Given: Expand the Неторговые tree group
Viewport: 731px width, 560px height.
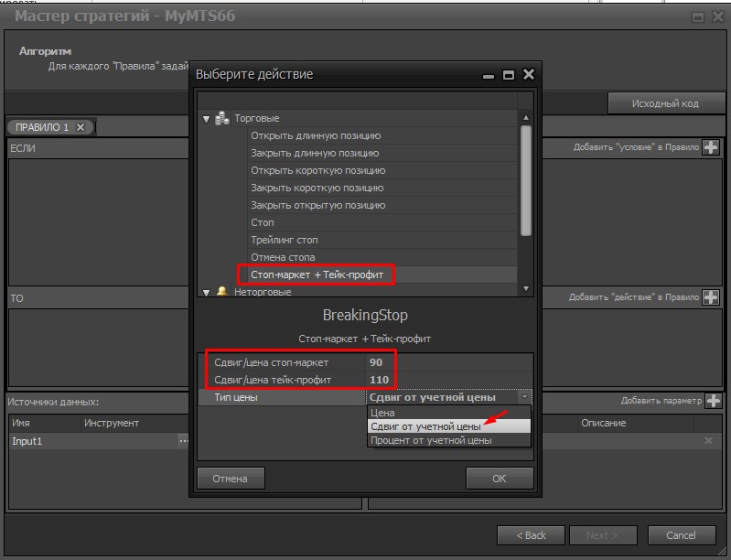Looking at the screenshot, I should (206, 292).
